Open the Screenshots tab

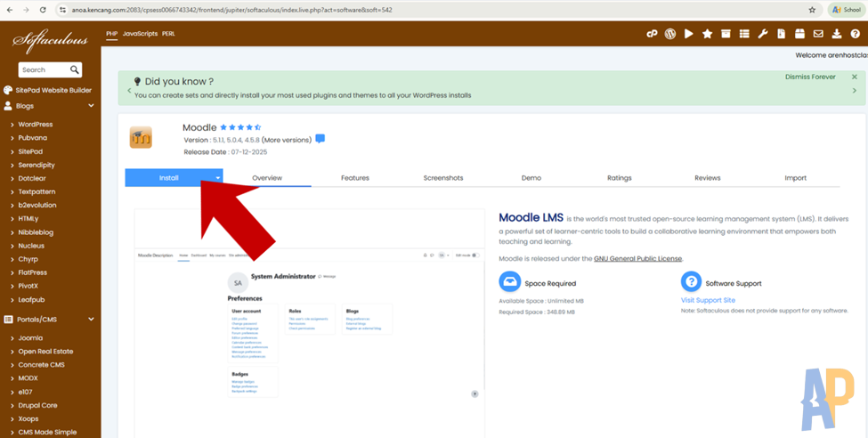pos(442,178)
